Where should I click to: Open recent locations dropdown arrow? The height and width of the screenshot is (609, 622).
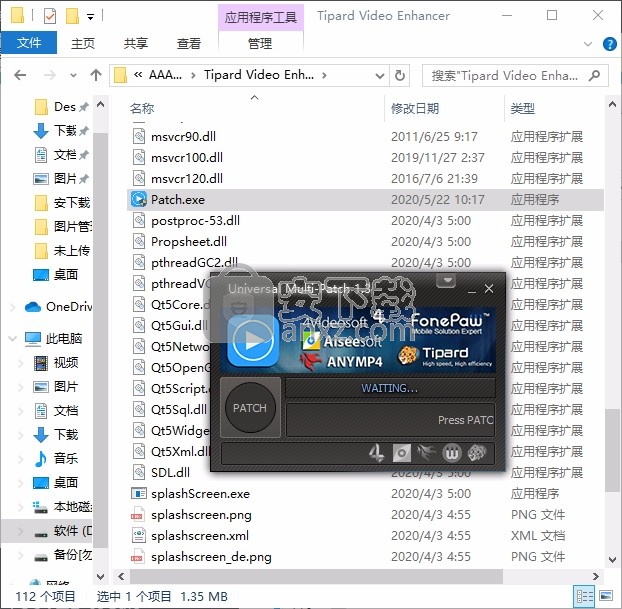73,75
